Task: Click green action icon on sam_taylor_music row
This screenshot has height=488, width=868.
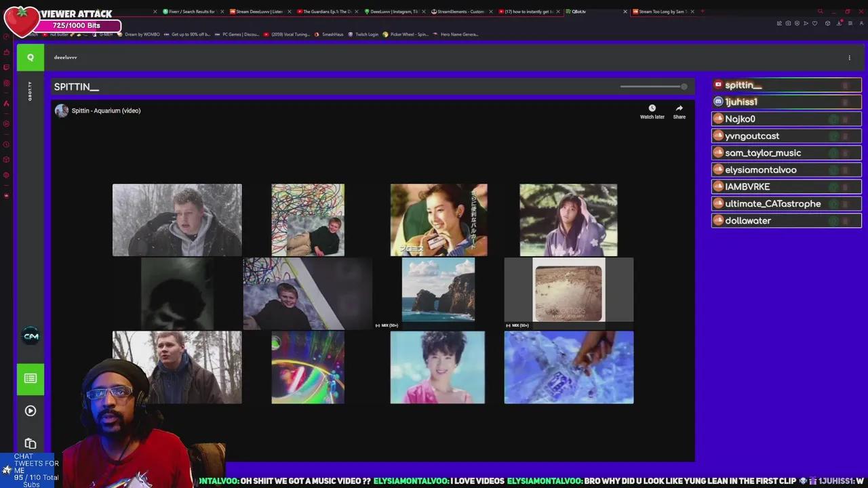Action: click(833, 153)
